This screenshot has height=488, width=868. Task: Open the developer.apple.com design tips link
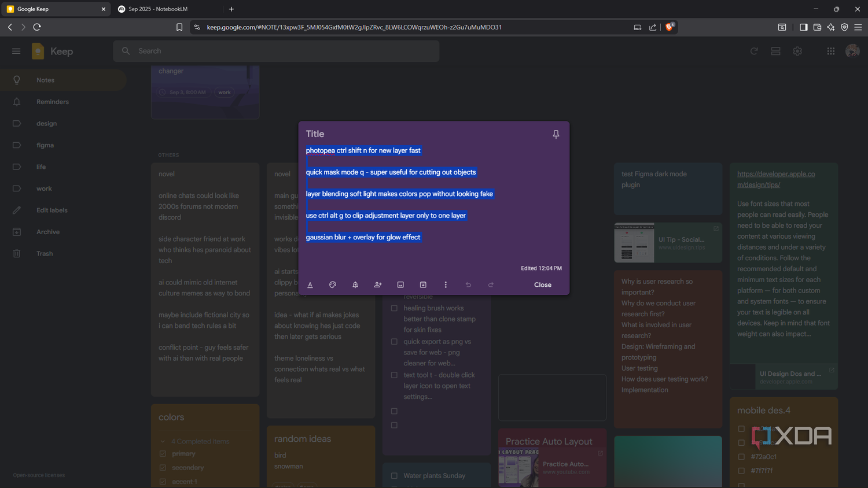click(x=776, y=179)
